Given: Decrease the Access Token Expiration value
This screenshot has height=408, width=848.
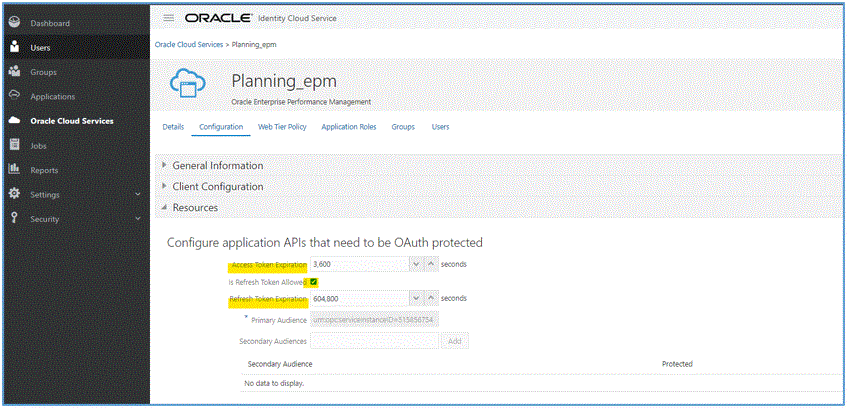Looking at the screenshot, I should (x=415, y=264).
